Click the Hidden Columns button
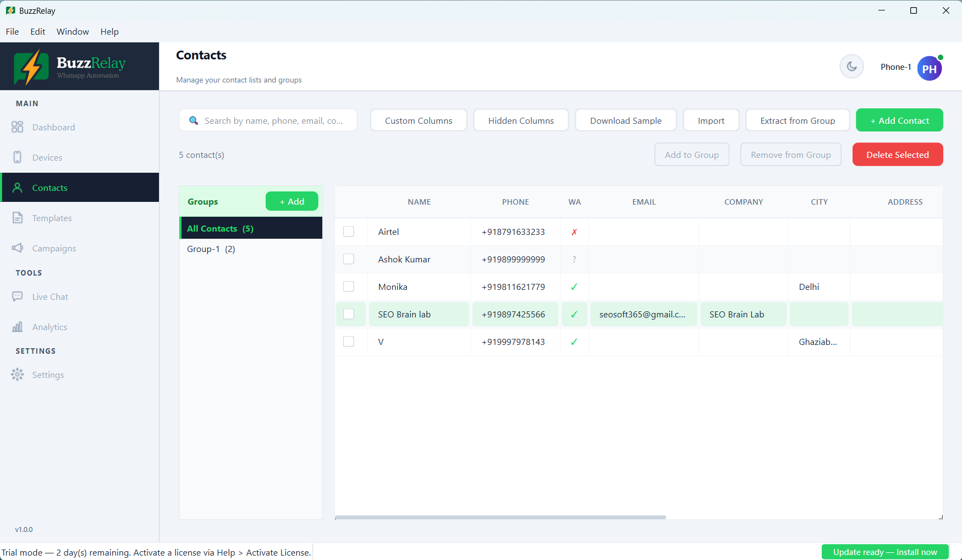 coord(521,120)
